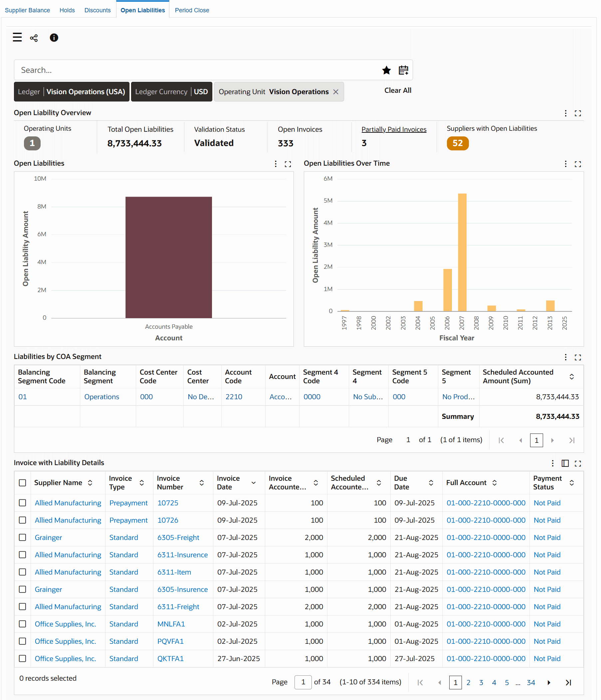Open the calendar date filter icon

coord(403,70)
